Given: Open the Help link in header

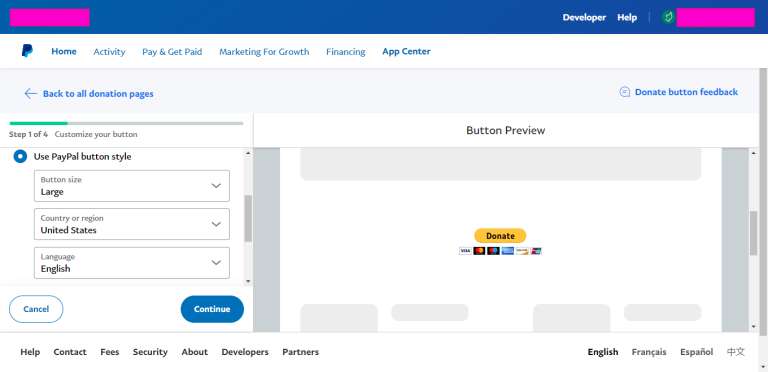Looking at the screenshot, I should pyautogui.click(x=627, y=18).
